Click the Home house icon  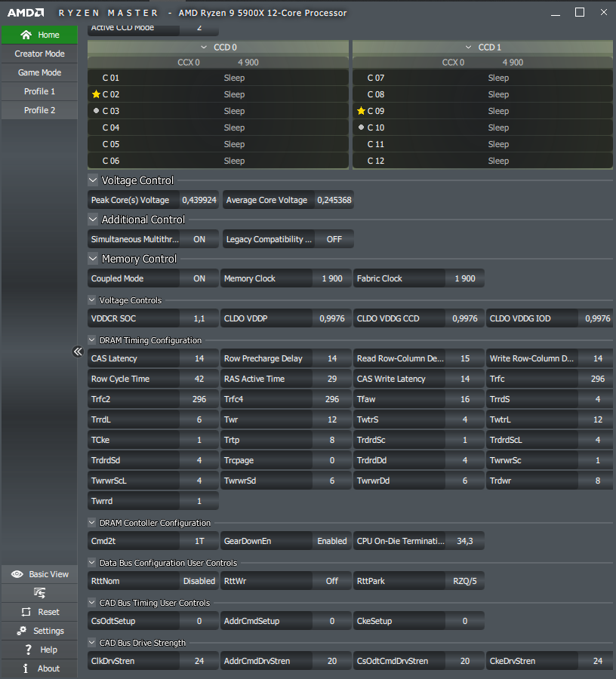[x=26, y=35]
